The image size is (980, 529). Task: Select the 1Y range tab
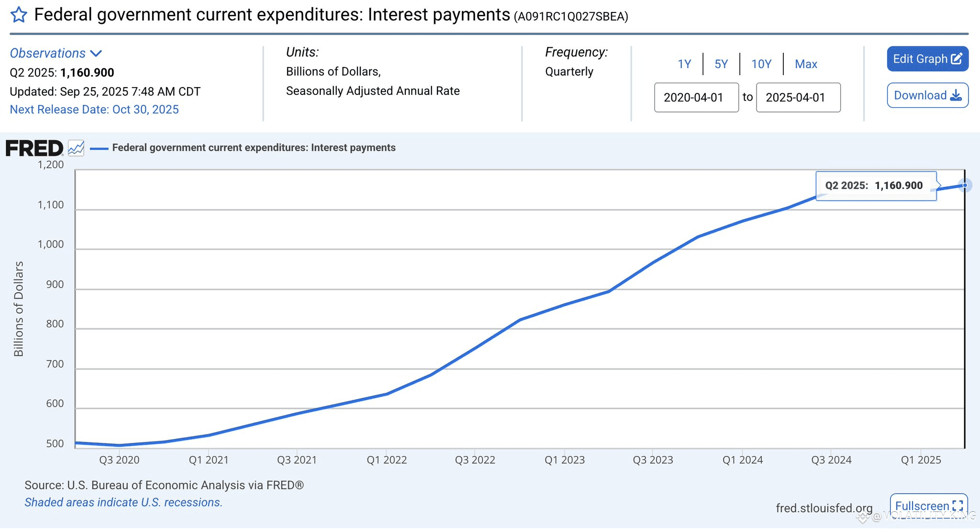(x=684, y=64)
